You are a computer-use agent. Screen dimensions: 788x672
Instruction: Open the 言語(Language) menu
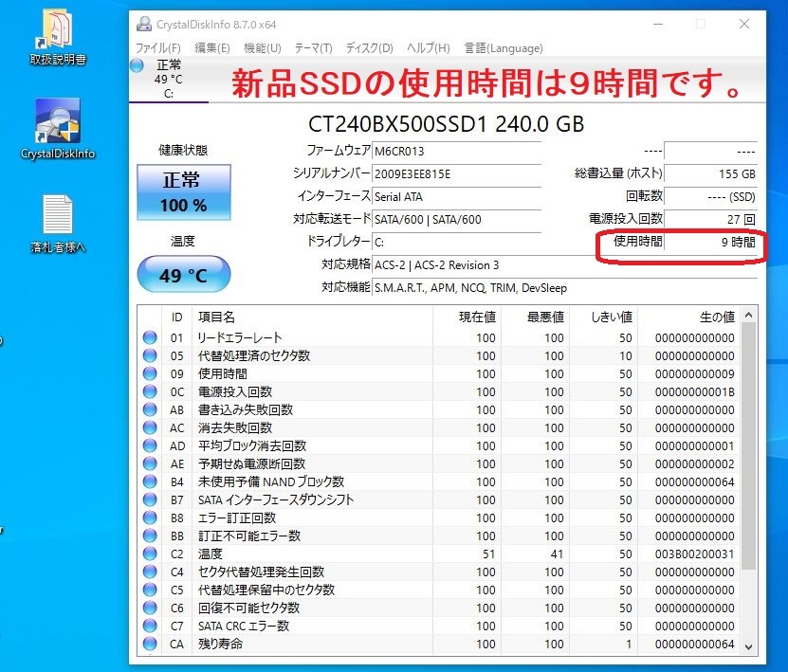[x=504, y=46]
